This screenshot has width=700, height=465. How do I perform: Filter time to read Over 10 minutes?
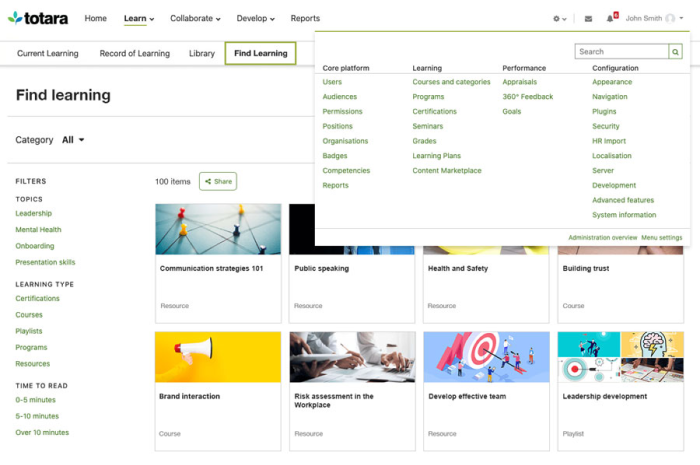click(42, 432)
